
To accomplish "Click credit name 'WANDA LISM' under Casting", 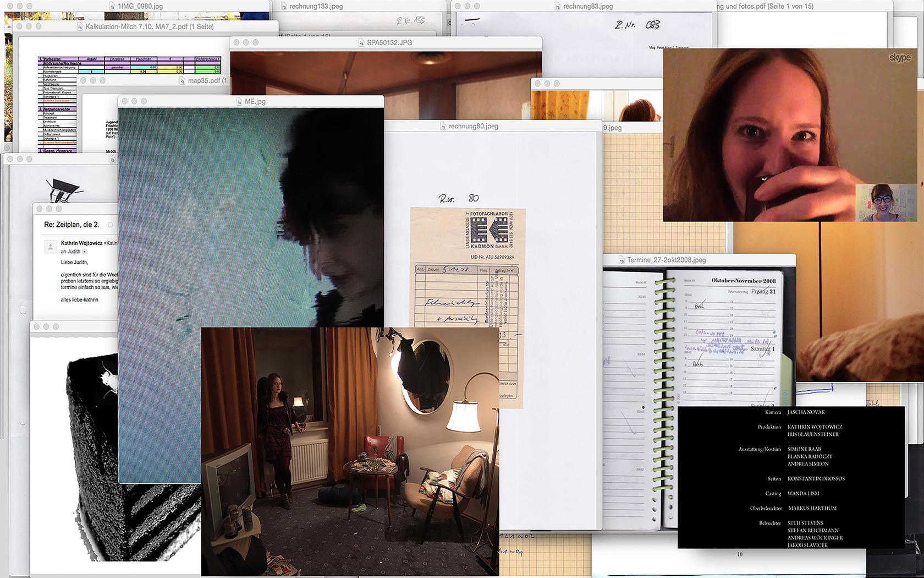I will pyautogui.click(x=803, y=494).
